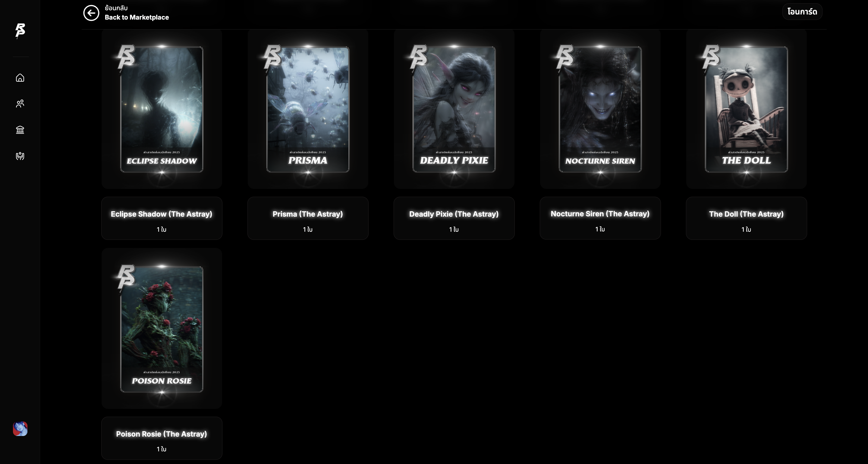Open the bank building icon in sidebar
868x464 pixels.
click(x=20, y=130)
